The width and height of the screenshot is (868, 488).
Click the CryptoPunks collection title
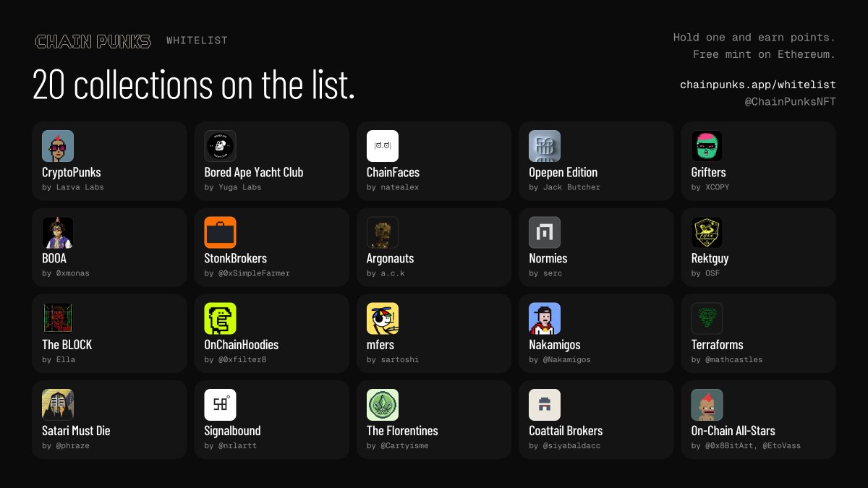pyautogui.click(x=72, y=172)
